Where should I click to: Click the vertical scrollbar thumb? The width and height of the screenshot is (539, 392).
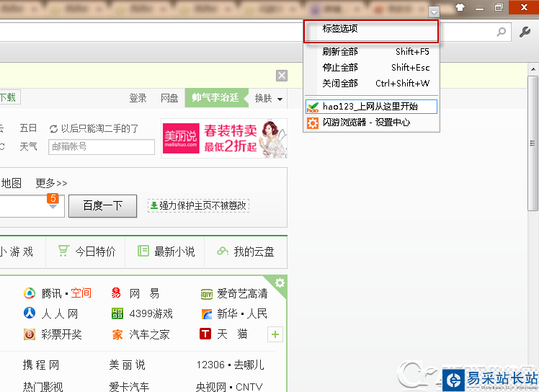click(x=533, y=143)
